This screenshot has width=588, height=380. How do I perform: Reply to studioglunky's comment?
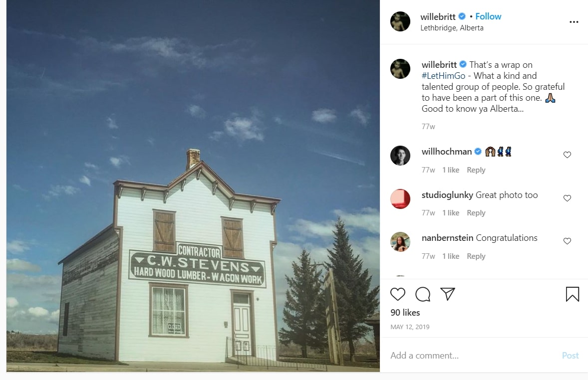[476, 213]
